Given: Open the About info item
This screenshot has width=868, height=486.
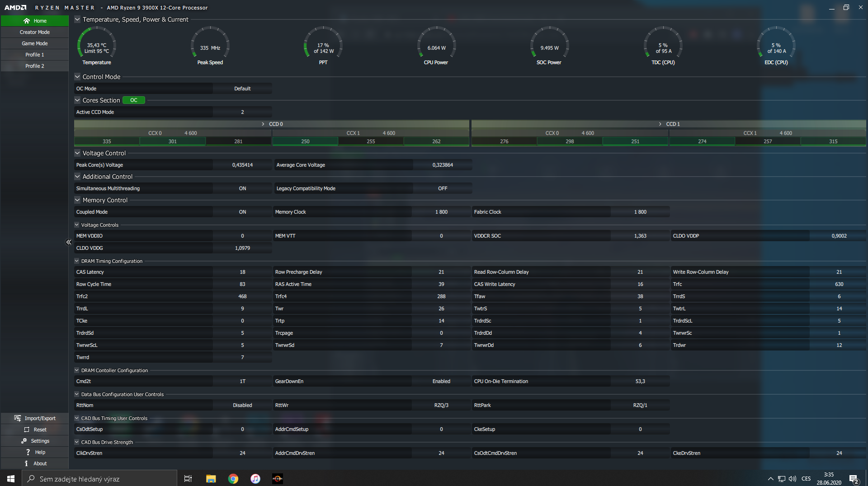Looking at the screenshot, I should click(x=26, y=463).
